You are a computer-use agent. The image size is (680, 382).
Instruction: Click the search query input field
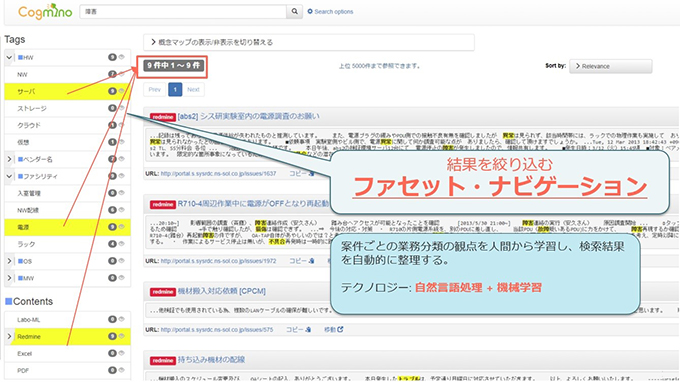pos(183,12)
